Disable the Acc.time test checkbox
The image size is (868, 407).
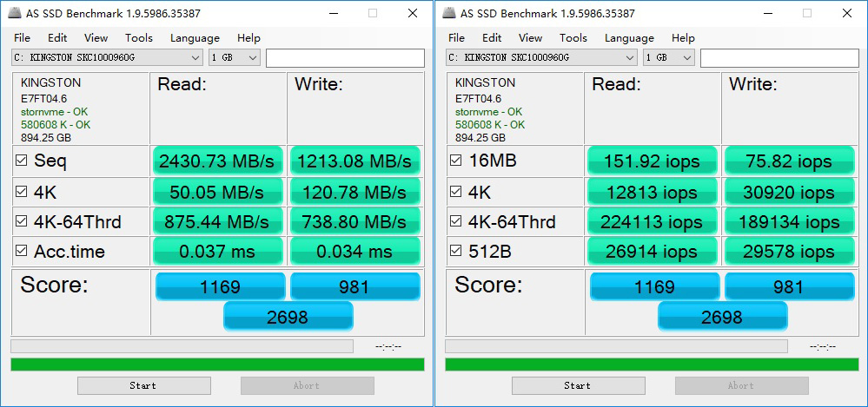(x=22, y=251)
